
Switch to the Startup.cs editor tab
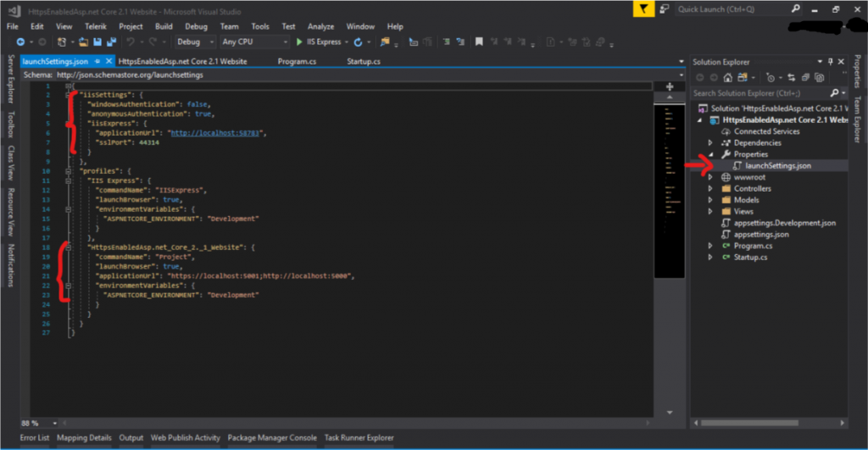(363, 61)
